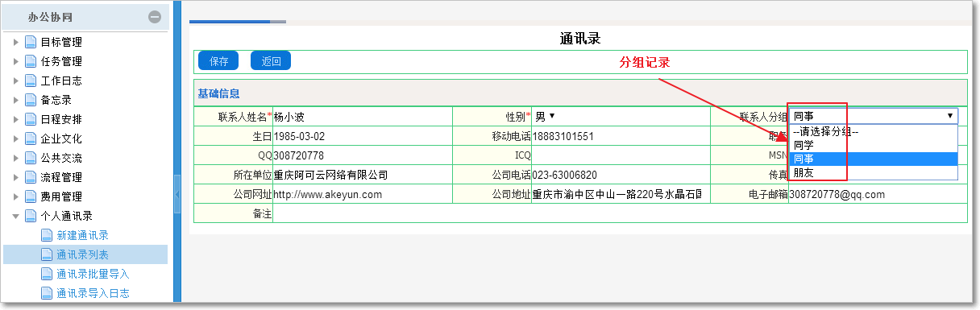Open the 性别 gender dropdown
This screenshot has height=310, width=980.
546,117
